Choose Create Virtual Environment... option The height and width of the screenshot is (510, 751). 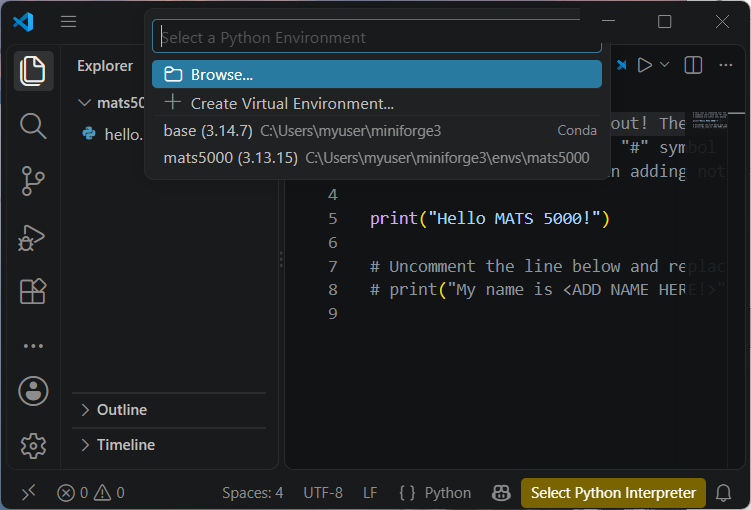pos(377,103)
